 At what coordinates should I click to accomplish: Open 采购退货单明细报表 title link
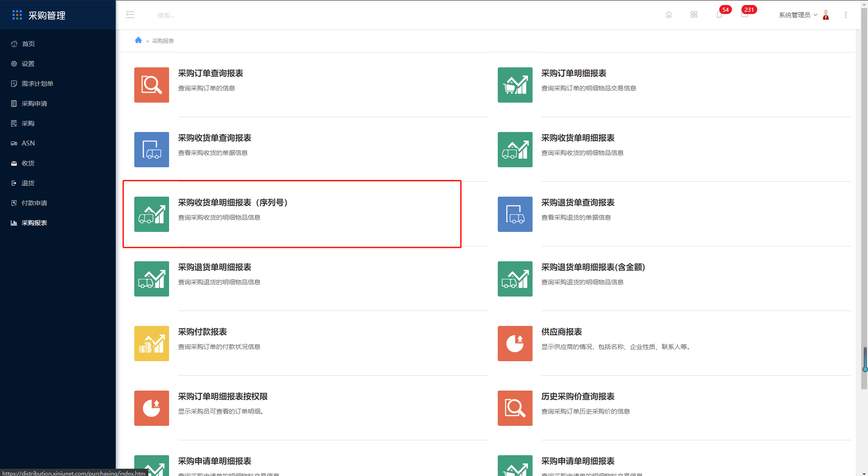click(x=215, y=267)
